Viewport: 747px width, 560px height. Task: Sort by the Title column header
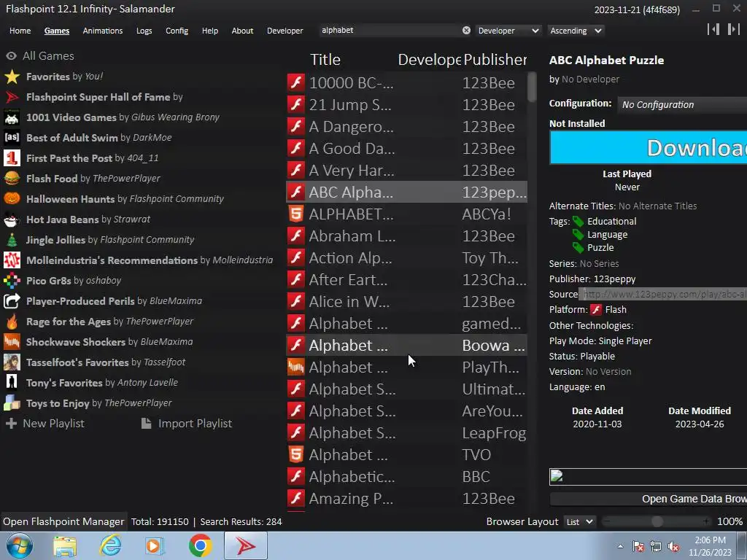tap(325, 60)
